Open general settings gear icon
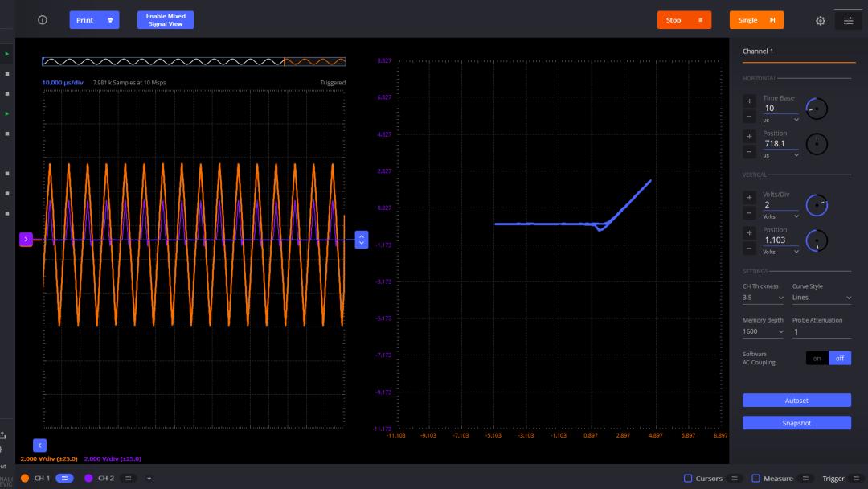868x489 pixels. [820, 21]
